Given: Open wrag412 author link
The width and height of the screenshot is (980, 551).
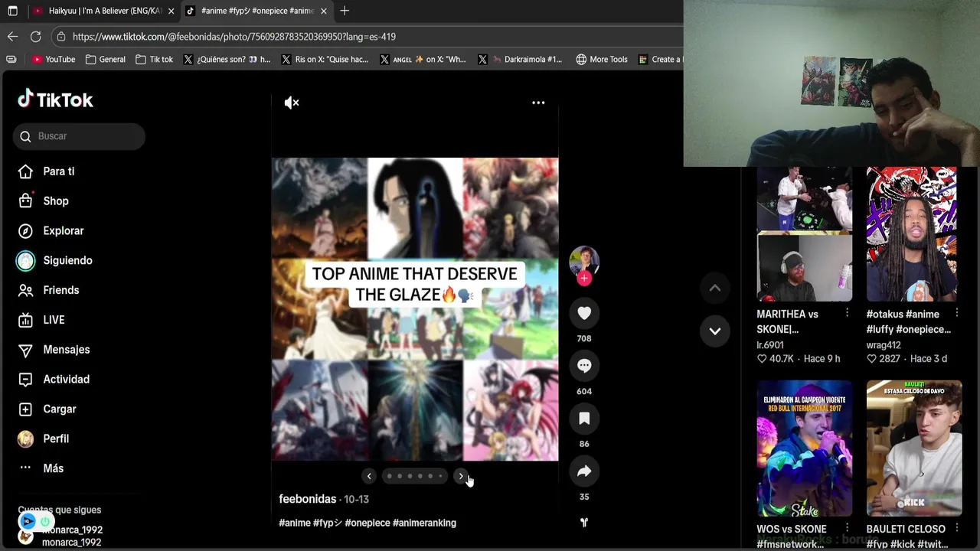Looking at the screenshot, I should tap(884, 345).
